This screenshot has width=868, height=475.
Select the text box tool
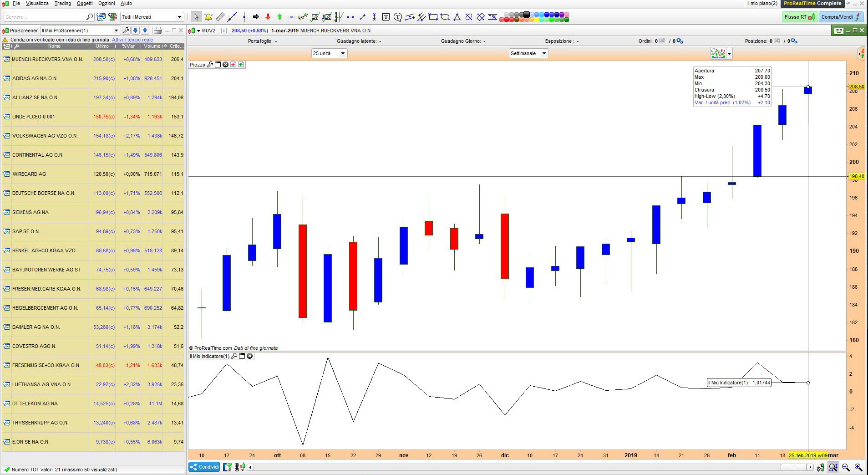click(386, 17)
